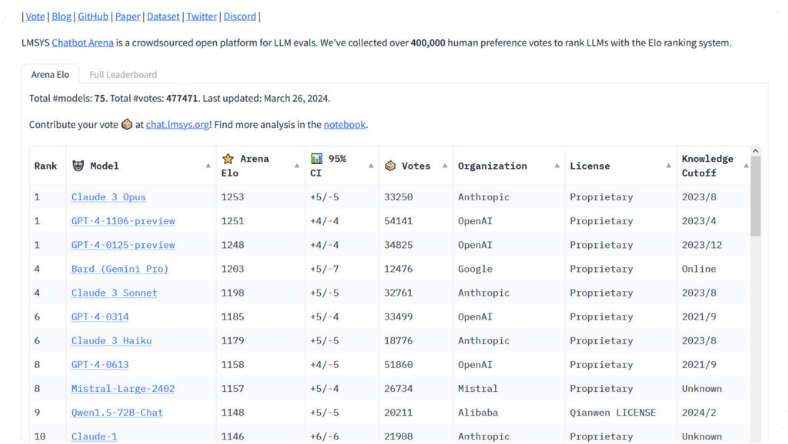Open the GPT-4-0613 model link
This screenshot has width=788, height=444.
click(100, 365)
